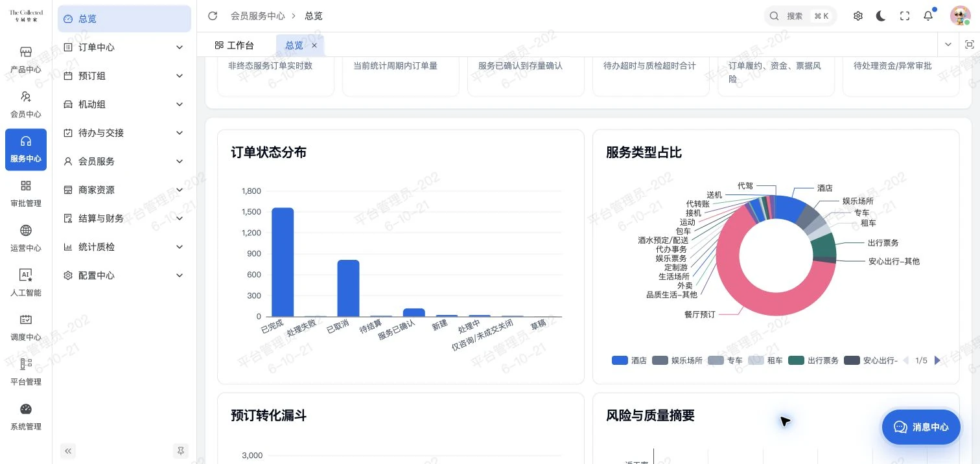This screenshot has height=464, width=980.
Task: Click The Collected logo
Action: (26, 16)
